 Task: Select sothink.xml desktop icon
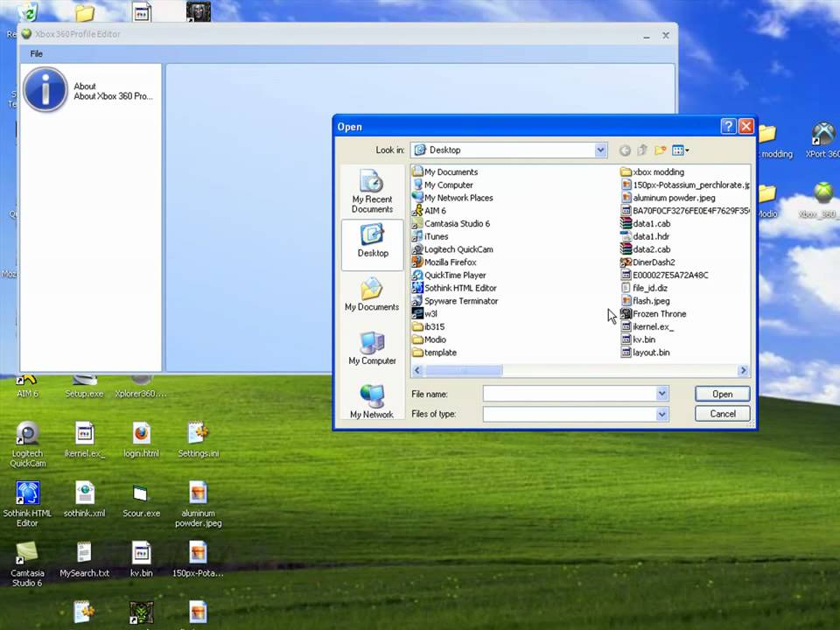[x=85, y=500]
